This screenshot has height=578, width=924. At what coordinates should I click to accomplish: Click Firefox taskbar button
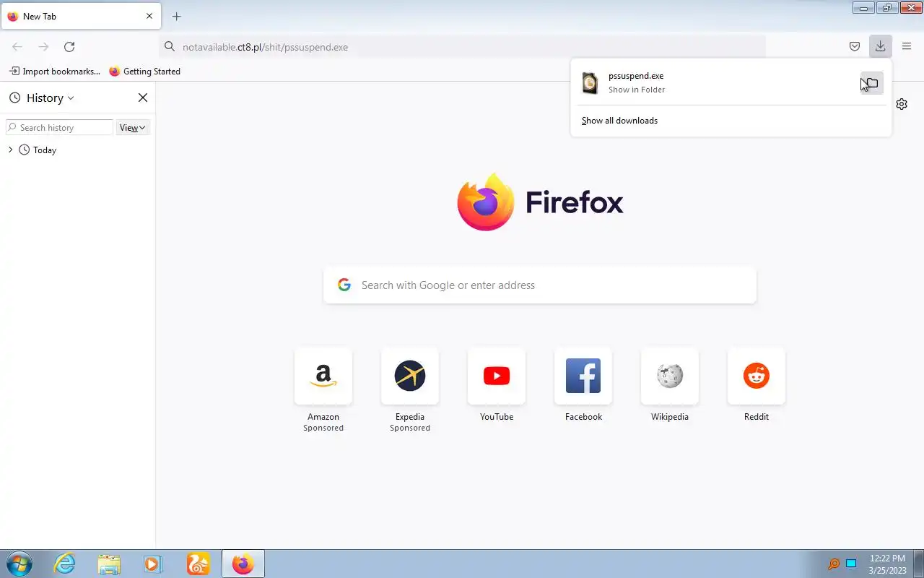point(243,564)
